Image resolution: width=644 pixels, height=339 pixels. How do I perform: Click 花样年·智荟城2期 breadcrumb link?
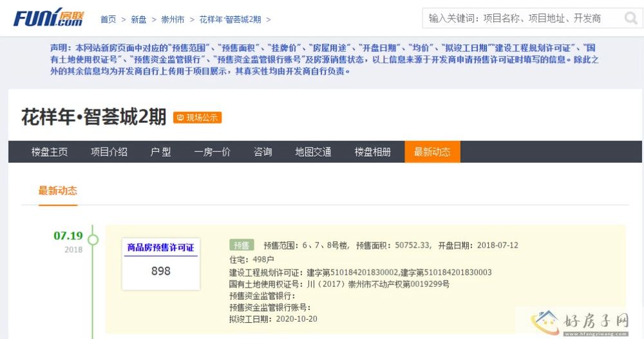(x=230, y=20)
